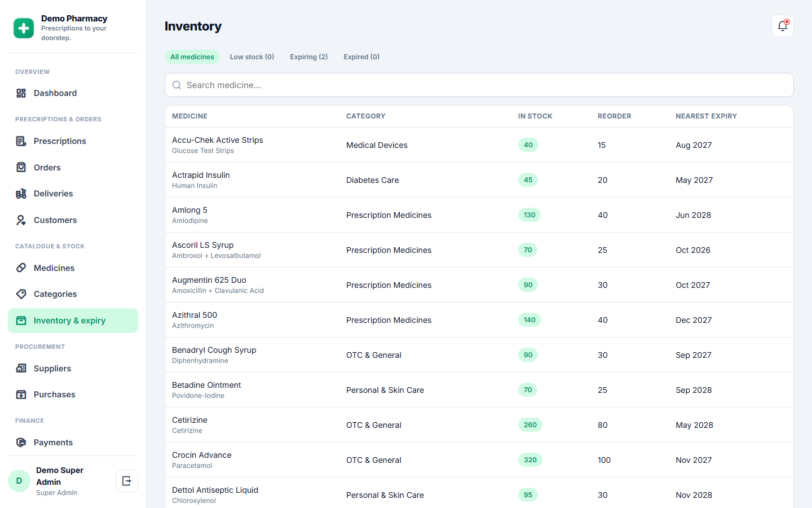Click the Customers person icon

(21, 220)
